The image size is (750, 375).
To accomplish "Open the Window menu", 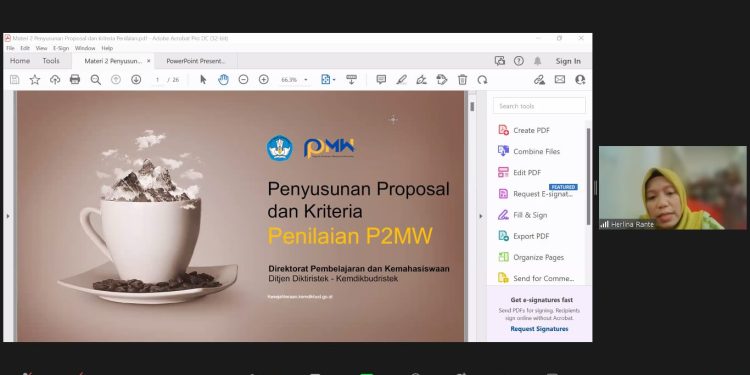I will pos(85,48).
